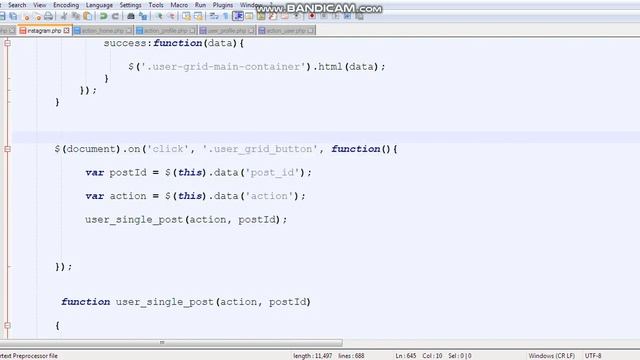Viewport: 640px width, 360px height.
Task: Click the Copy toolbar icon
Action: tap(76, 16)
